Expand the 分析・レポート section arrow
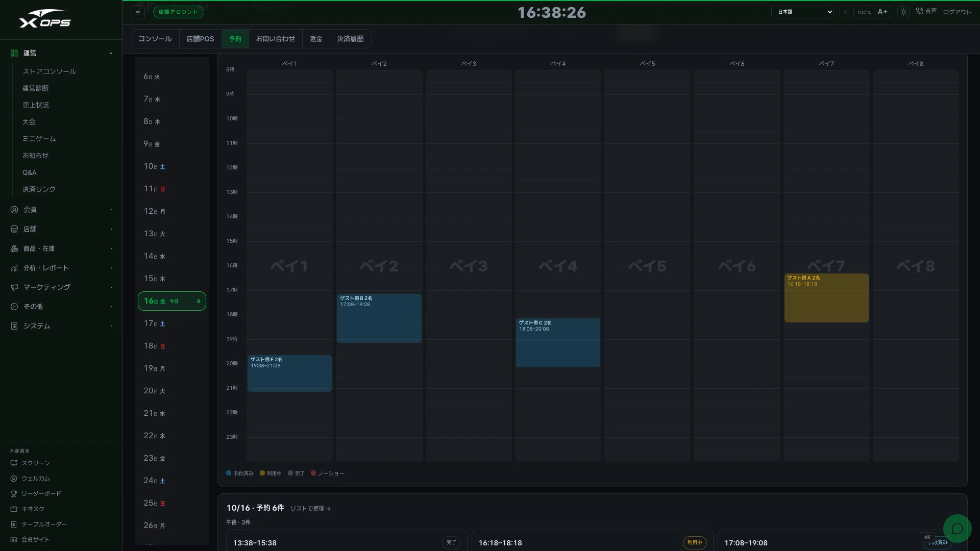Viewport: 980px width, 551px height. click(111, 268)
